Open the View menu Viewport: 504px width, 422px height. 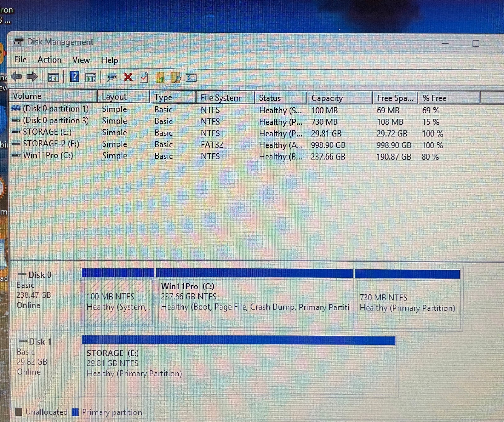coord(81,60)
